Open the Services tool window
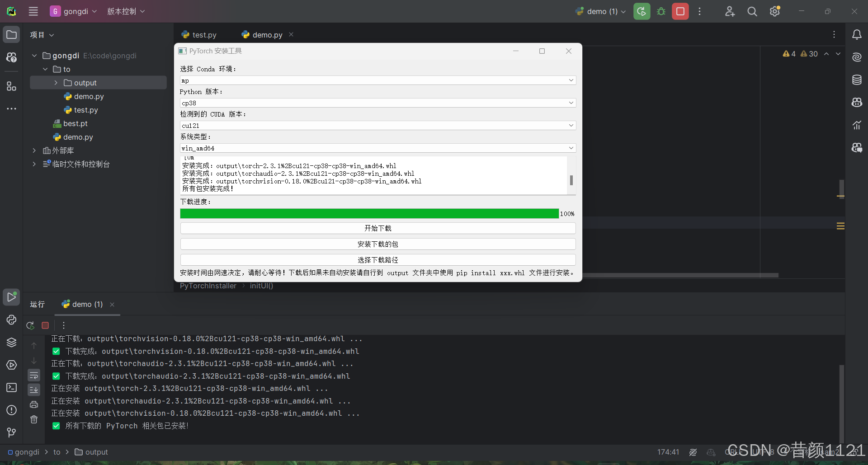Image resolution: width=868 pixels, height=465 pixels. click(x=11, y=365)
